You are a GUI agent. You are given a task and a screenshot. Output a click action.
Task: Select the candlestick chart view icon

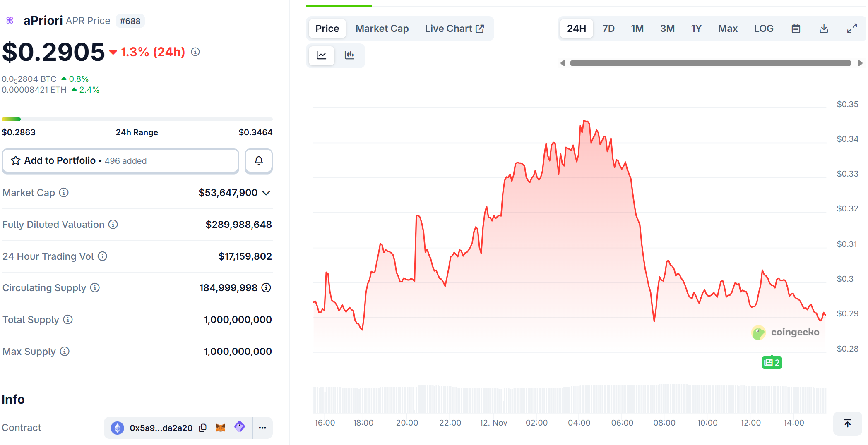[350, 55]
